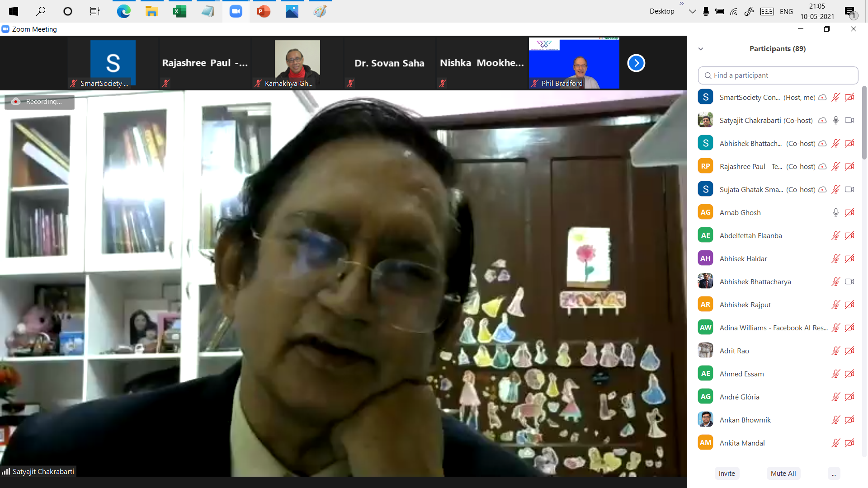Select Abhishek Rajput participant name
This screenshot has height=488, width=868.
[745, 305]
